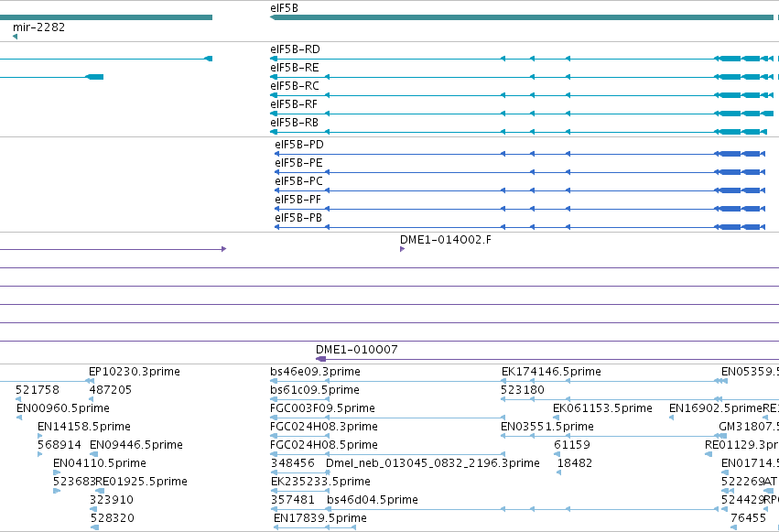This screenshot has width=779, height=532.
Task: Click the DME1-010007 feature label
Action: 357,350
